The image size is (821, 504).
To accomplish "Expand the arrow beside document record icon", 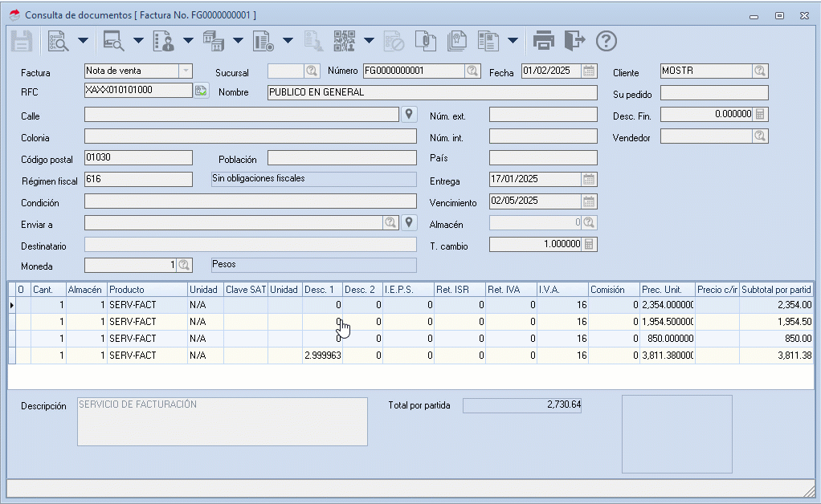I will (288, 41).
